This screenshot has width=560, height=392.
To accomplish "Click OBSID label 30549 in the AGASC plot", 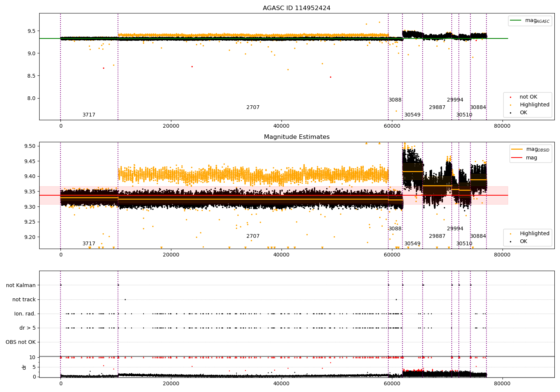I will (x=412, y=115).
